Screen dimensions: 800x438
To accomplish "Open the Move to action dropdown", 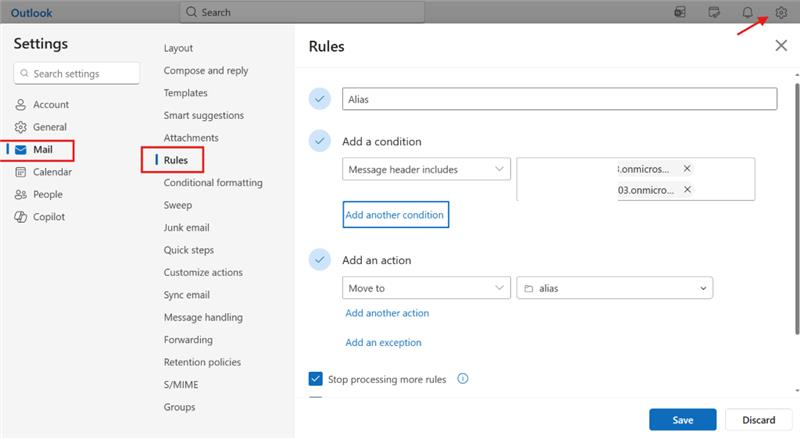I will tap(426, 288).
